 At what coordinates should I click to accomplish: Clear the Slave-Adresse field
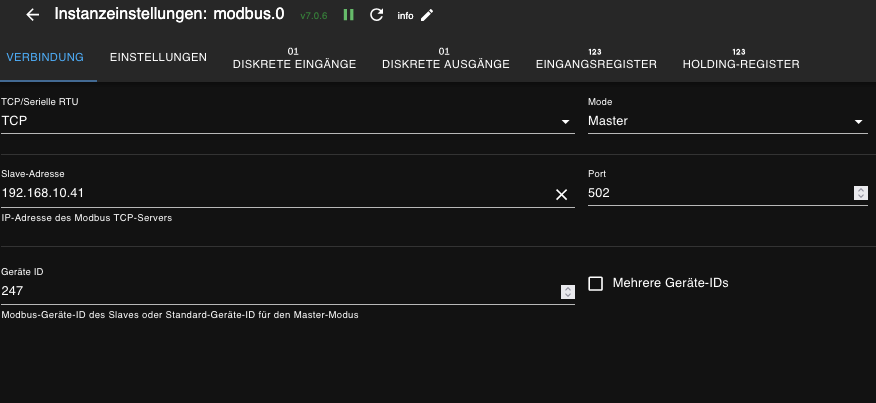[x=561, y=194]
